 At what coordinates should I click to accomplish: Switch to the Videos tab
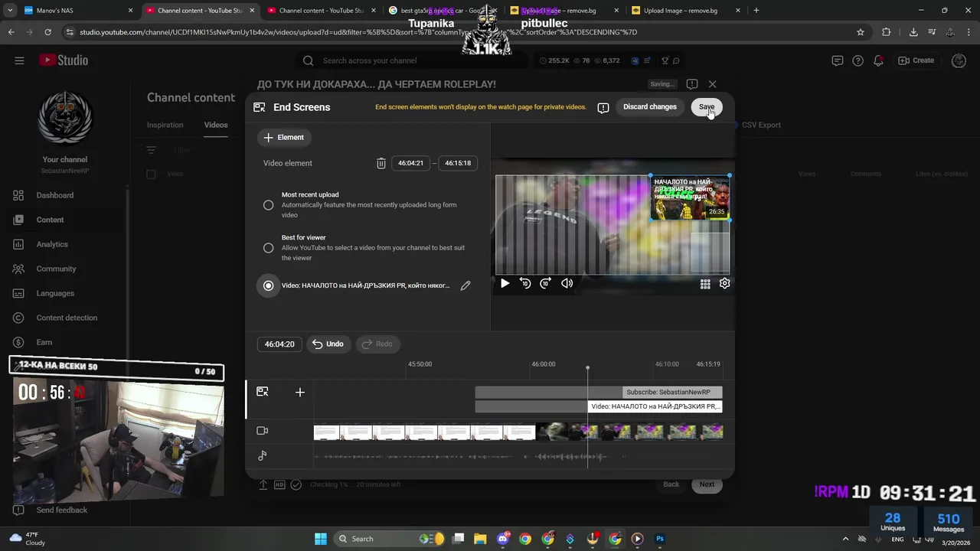(216, 125)
